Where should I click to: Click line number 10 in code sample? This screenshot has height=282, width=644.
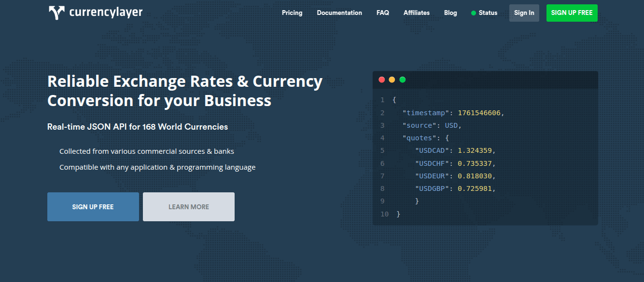[x=384, y=214]
